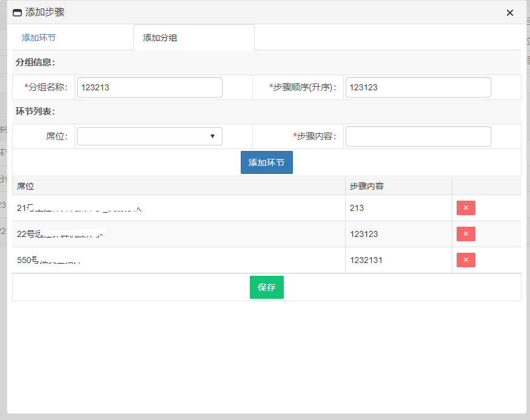
Task: Click the 席位 column header in table
Action: pyautogui.click(x=26, y=186)
